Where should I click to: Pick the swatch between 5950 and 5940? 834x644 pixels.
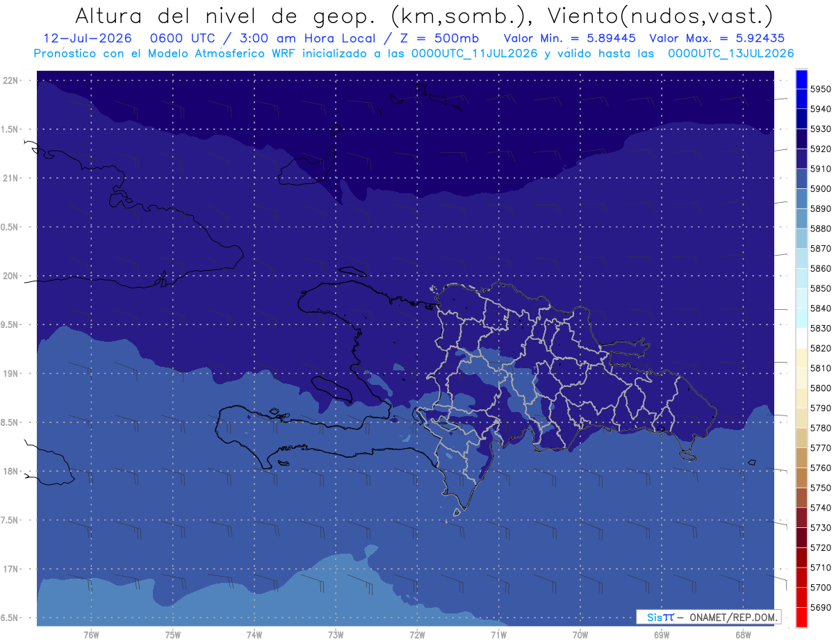click(x=801, y=99)
